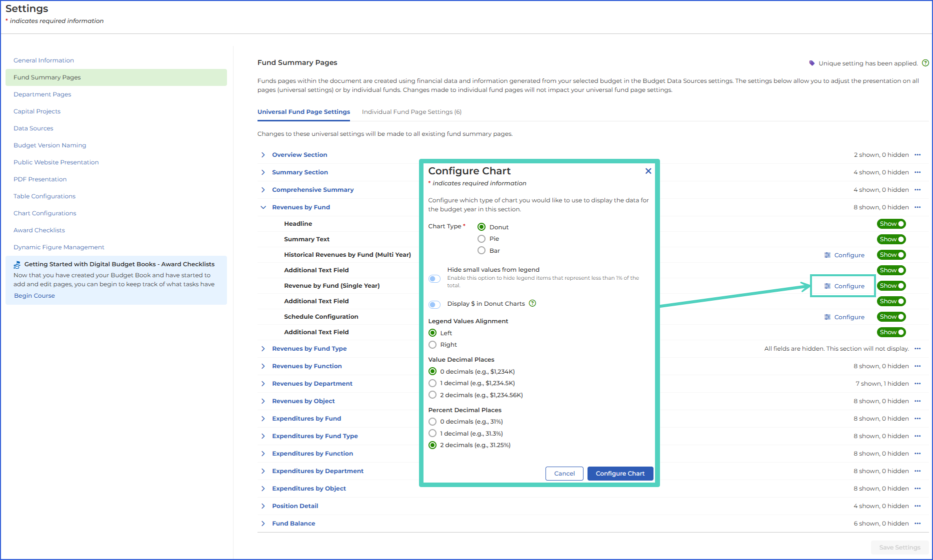
Task: Open more options for Position Detail
Action: 917,506
